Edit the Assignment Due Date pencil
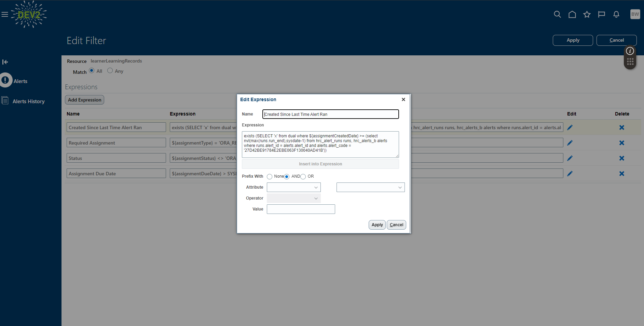644x326 pixels. pyautogui.click(x=570, y=174)
